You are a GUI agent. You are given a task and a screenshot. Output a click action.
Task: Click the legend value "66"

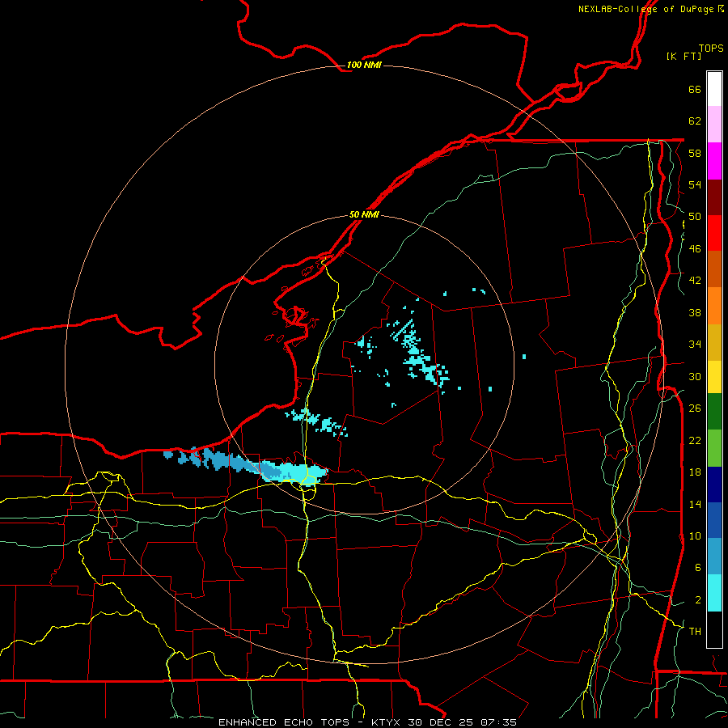695,89
